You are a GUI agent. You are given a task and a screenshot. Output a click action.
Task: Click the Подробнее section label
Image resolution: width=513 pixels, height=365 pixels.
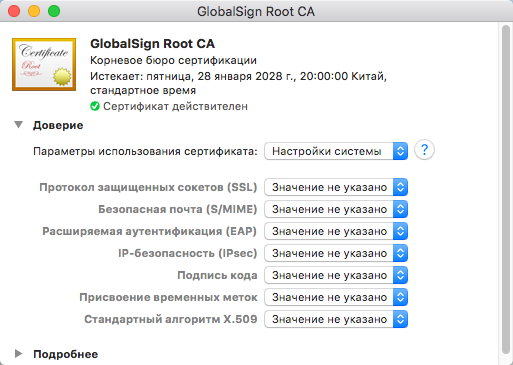pos(66,354)
